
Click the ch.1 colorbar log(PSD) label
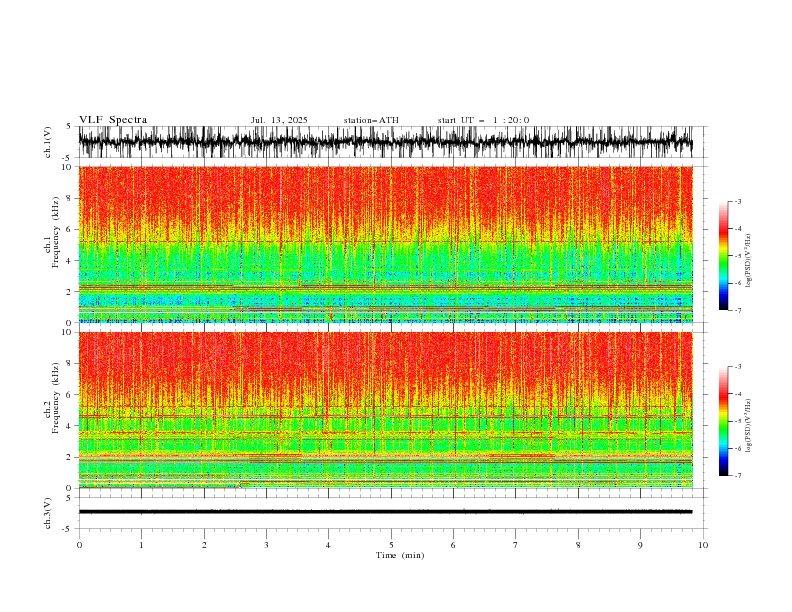748,260
